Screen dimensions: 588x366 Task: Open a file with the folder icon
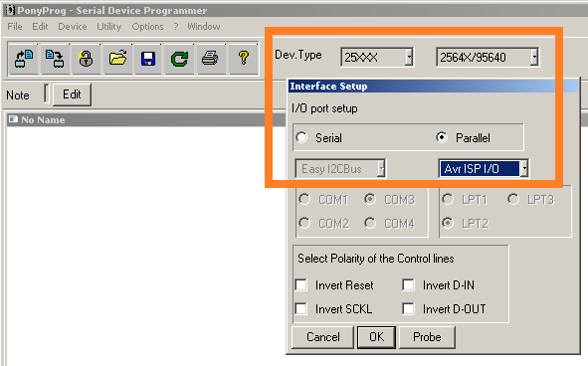(117, 59)
